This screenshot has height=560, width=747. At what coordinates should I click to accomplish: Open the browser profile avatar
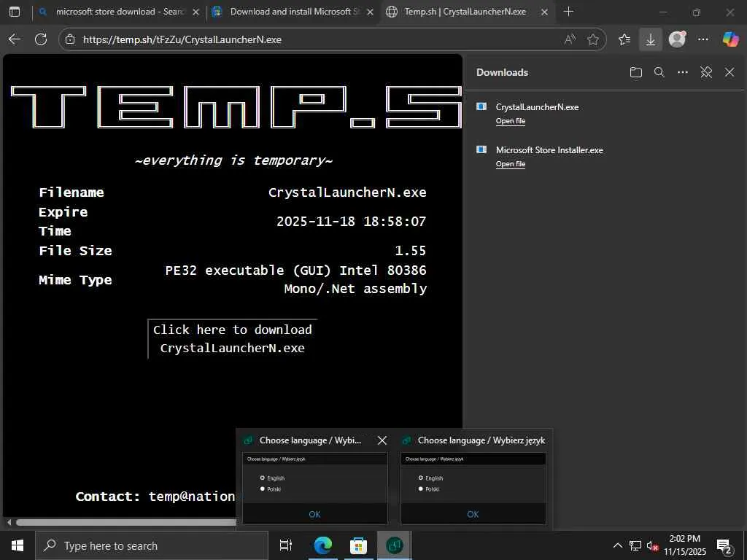pos(677,39)
